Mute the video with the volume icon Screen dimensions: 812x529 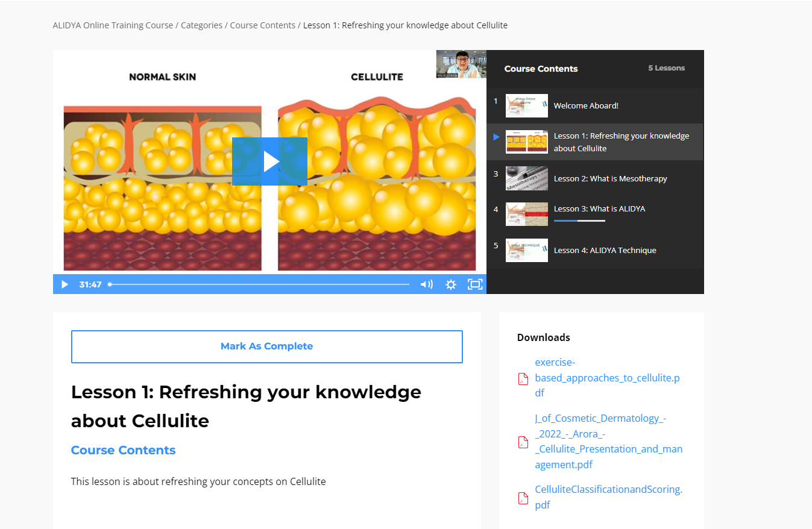click(427, 284)
